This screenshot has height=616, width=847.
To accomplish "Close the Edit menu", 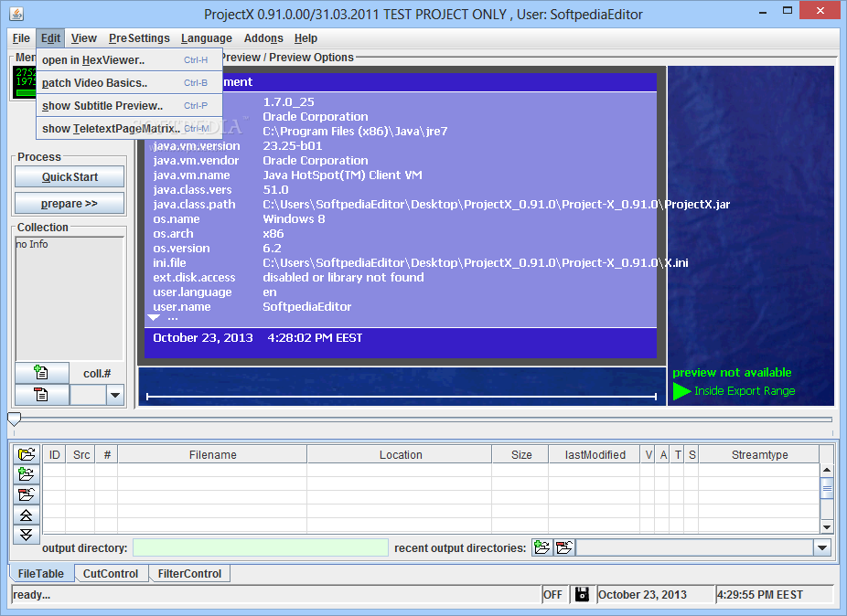I will [x=51, y=38].
